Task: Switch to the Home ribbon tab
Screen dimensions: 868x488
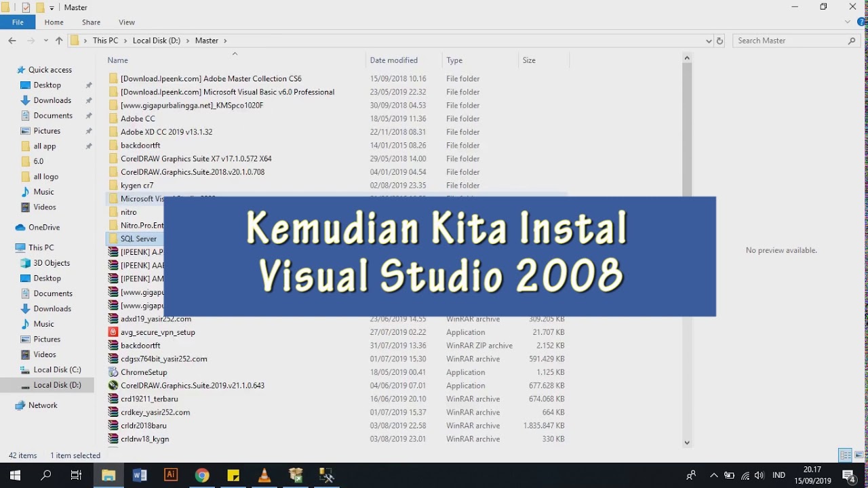Action: [x=54, y=22]
